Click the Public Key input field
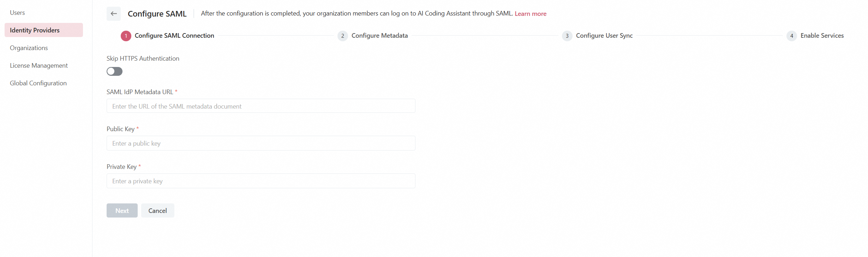 coord(261,143)
